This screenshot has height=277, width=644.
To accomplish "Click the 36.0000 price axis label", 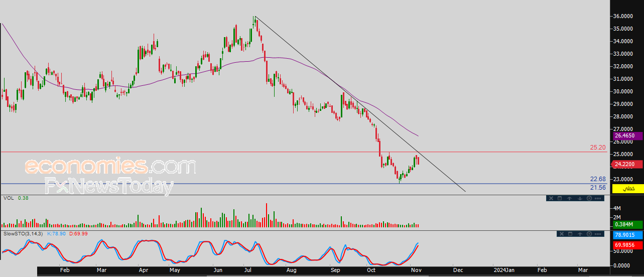I will coord(624,16).
